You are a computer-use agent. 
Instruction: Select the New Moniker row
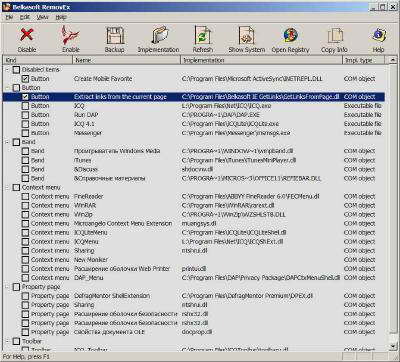pyautogui.click(x=193, y=259)
